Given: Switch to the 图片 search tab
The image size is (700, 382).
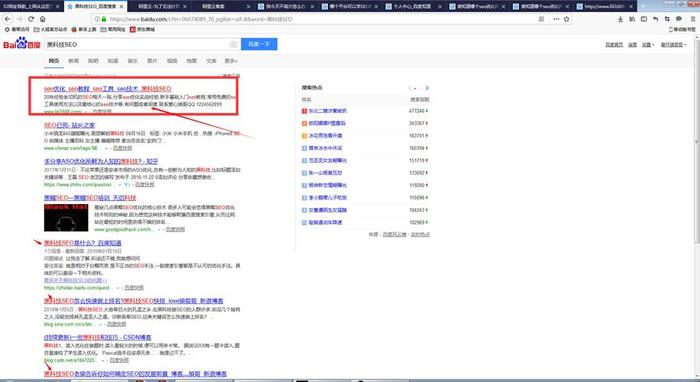Looking at the screenshot, I should 152,61.
